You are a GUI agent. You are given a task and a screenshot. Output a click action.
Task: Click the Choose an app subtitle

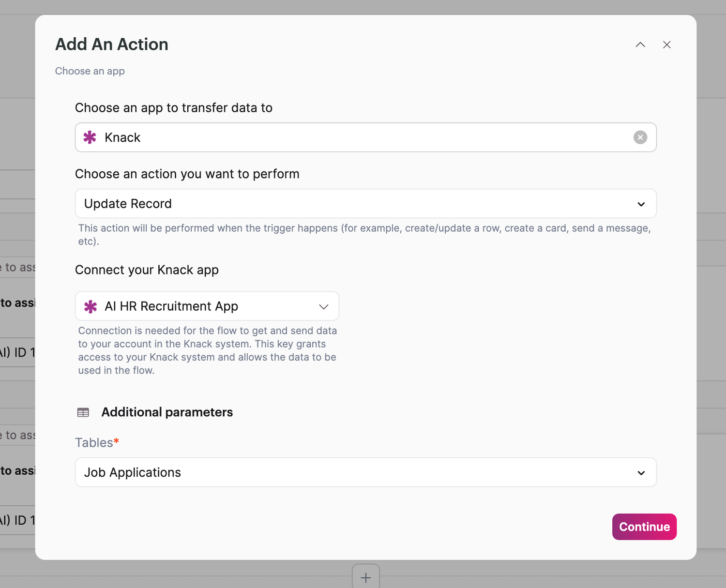click(x=90, y=71)
